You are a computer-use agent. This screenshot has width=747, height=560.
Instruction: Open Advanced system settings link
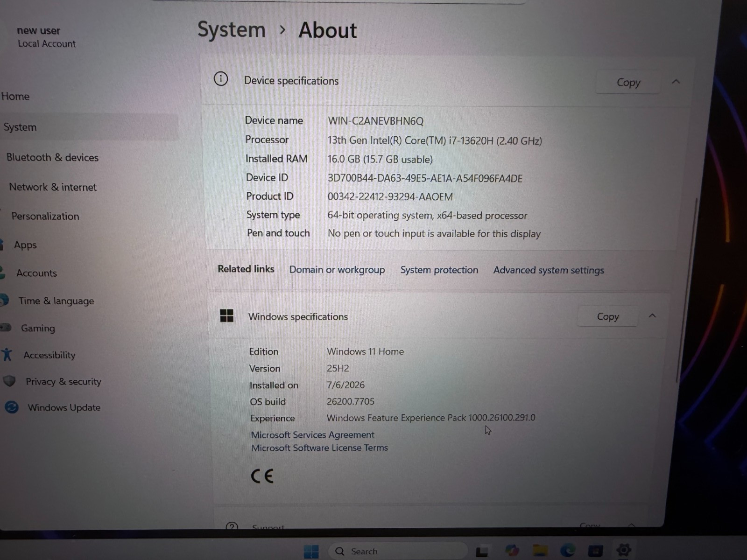(549, 270)
